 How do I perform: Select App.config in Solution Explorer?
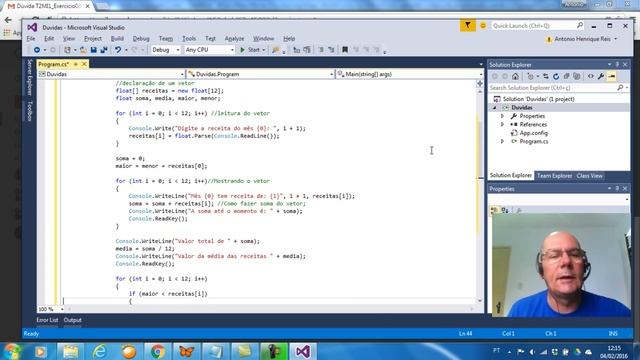[533, 133]
